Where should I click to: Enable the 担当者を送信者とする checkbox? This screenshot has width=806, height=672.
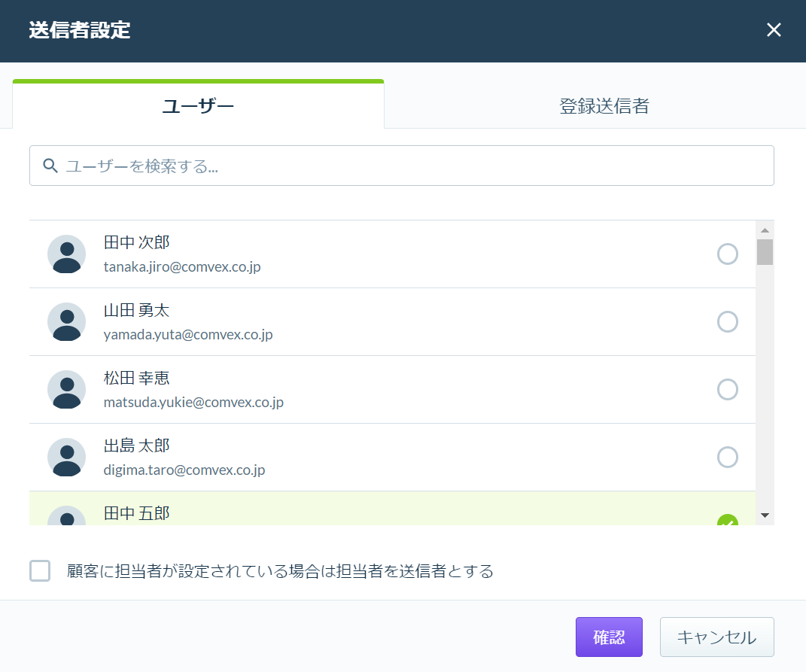[40, 570]
